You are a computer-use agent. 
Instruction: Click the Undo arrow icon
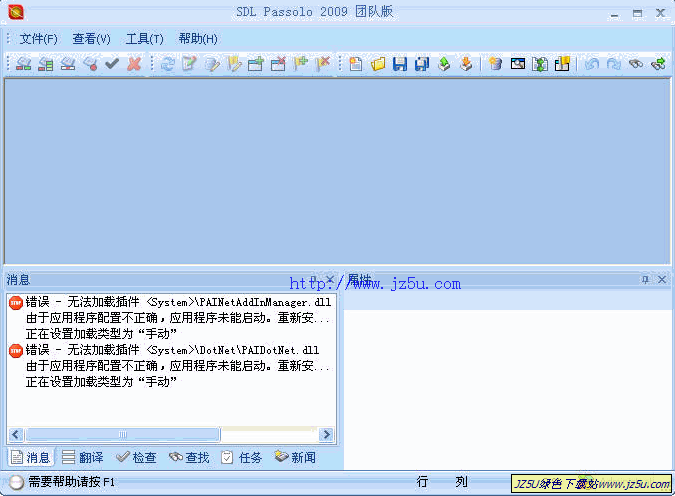[592, 64]
